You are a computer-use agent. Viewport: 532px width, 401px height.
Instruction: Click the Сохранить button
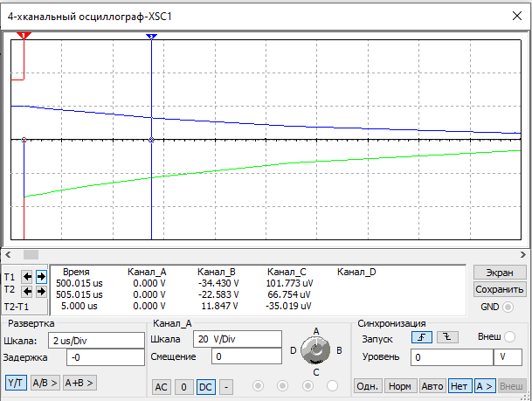pos(500,289)
